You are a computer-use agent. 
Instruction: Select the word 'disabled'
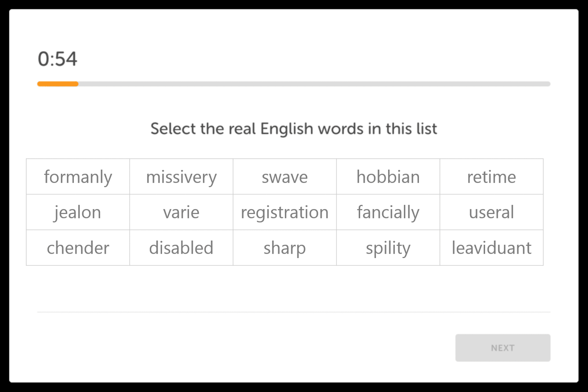(x=181, y=248)
